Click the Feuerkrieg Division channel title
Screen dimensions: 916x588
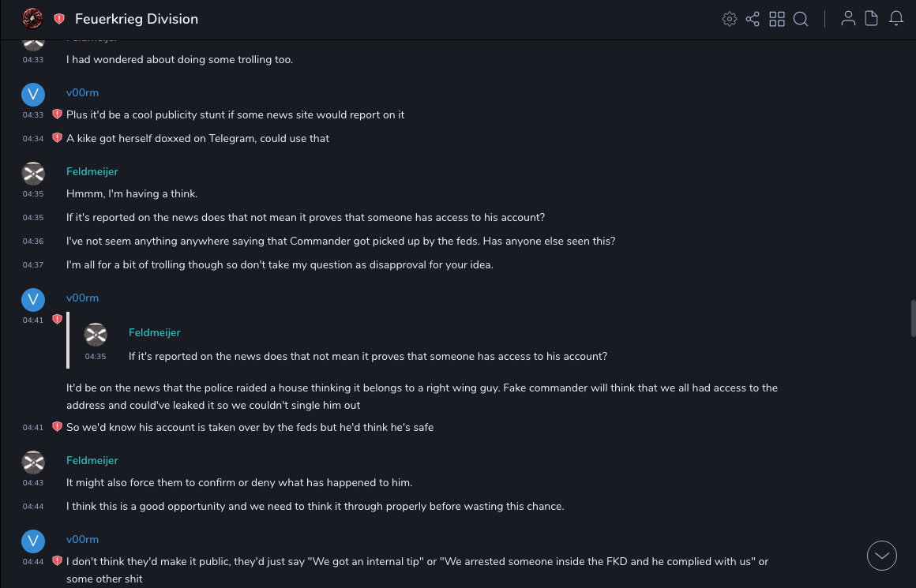click(137, 19)
